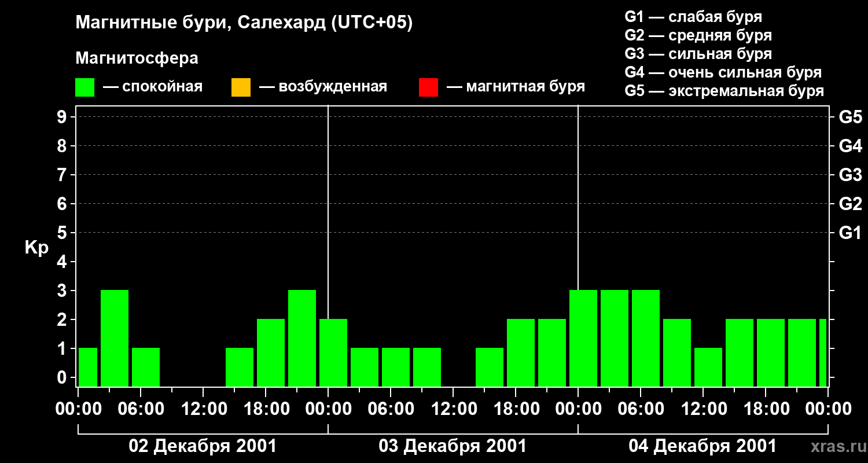This screenshot has width=868, height=463.
Task: Click the 'Магнитосфера' heading
Action: pyautogui.click(x=137, y=58)
